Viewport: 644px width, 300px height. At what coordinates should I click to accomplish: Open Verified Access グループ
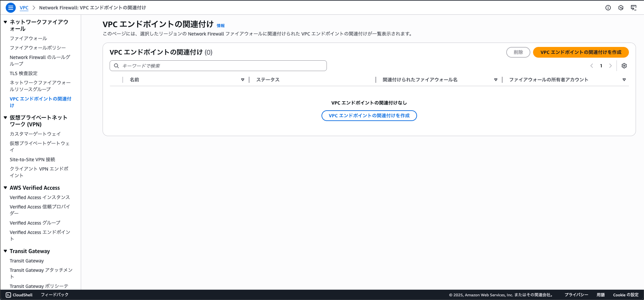coord(35,223)
